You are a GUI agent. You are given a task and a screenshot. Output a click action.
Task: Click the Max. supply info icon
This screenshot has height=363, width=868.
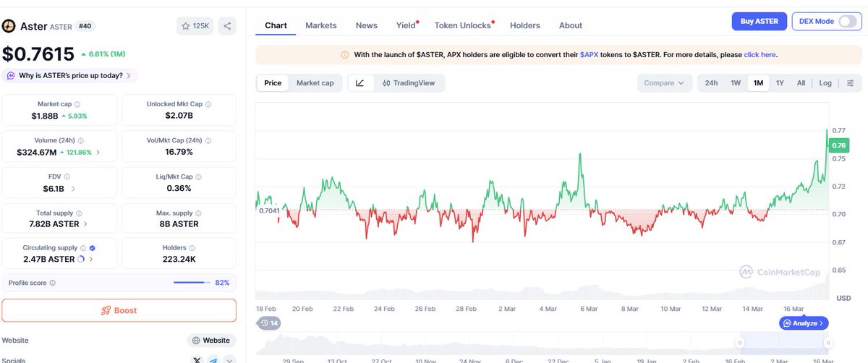pos(198,213)
